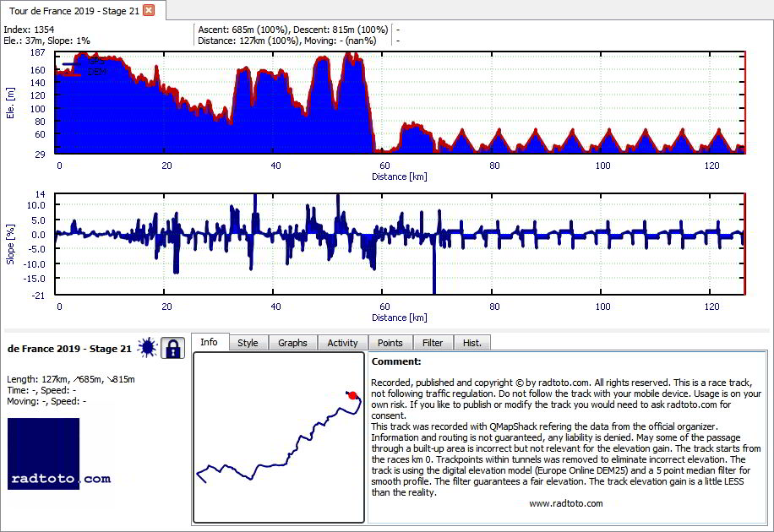Screen dimensions: 774x532
Task: Show the Hist. tab
Action: pos(471,343)
